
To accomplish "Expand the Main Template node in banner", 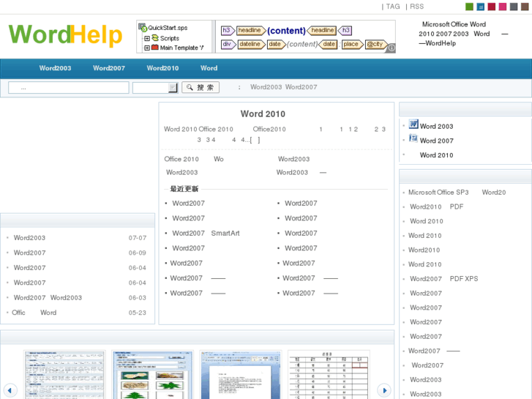I will (147, 48).
